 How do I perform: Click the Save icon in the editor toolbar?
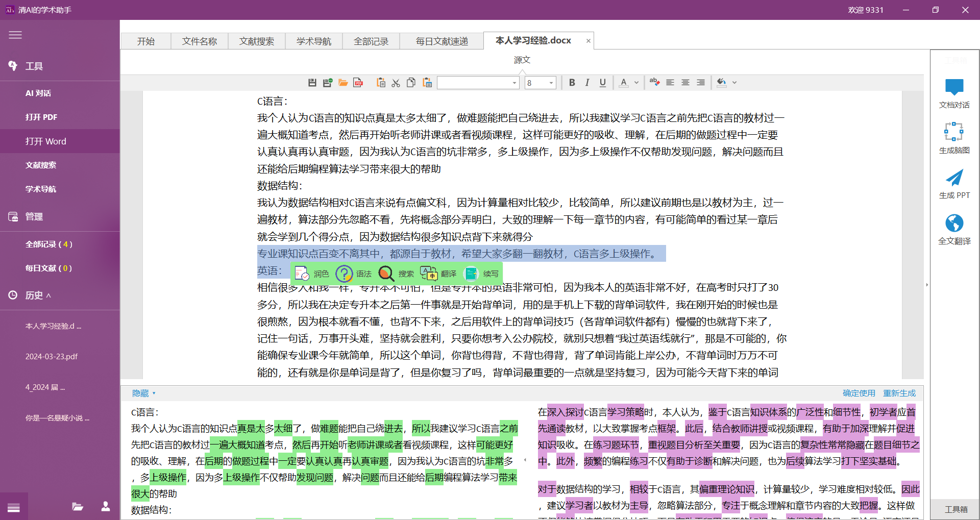click(312, 83)
